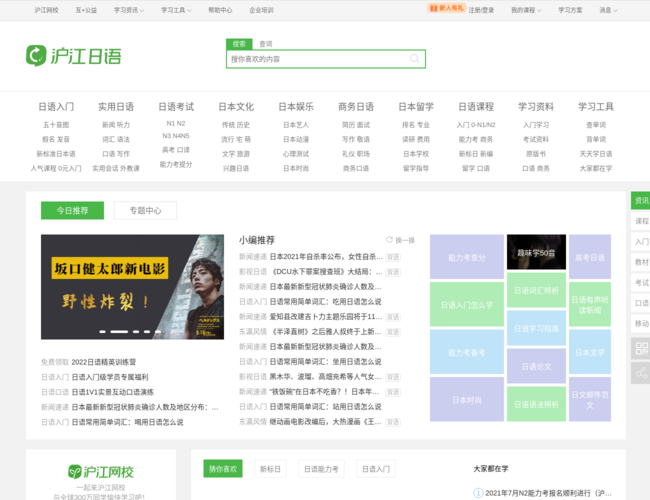Viewport: 650px width, 500px height.
Task: Click the 沪江日语 logo
Action: coord(73,55)
